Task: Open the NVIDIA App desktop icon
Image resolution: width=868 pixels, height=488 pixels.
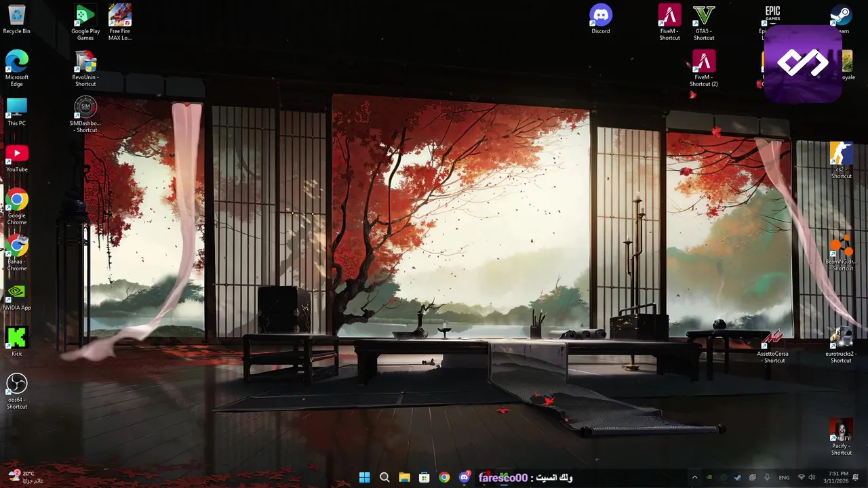Action: (16, 297)
